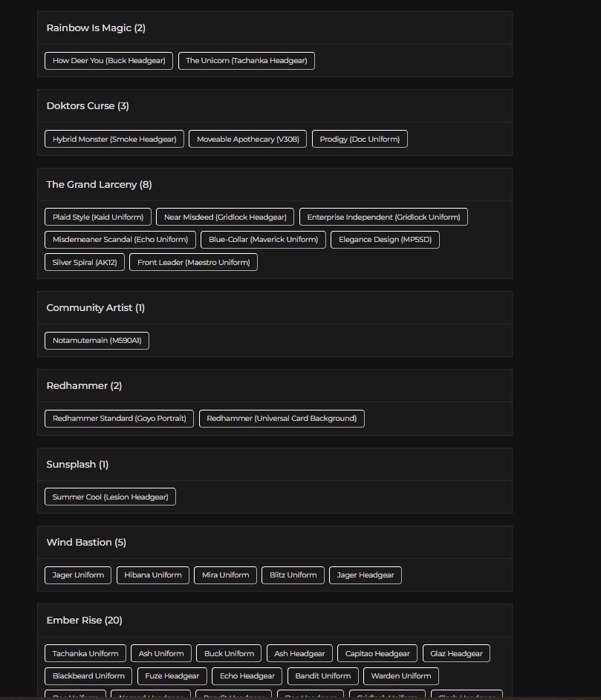Image resolution: width=601 pixels, height=700 pixels.
Task: Click Prodigy (Doc Uniform) tag
Action: tap(360, 139)
